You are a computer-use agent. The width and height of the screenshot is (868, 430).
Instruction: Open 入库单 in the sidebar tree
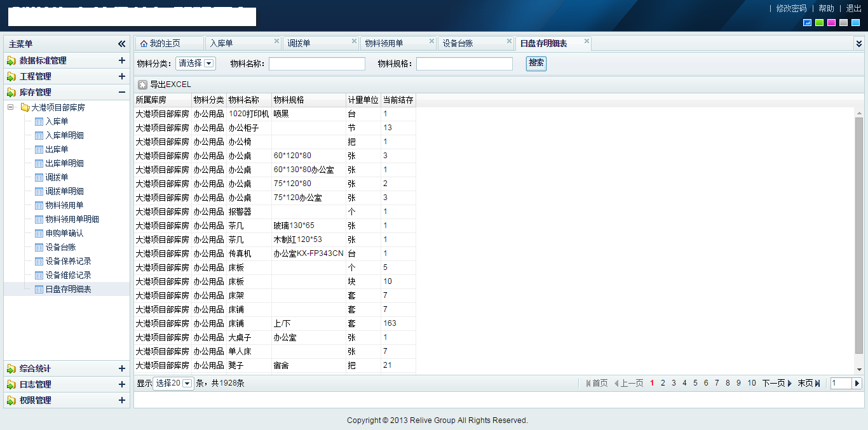pos(57,121)
